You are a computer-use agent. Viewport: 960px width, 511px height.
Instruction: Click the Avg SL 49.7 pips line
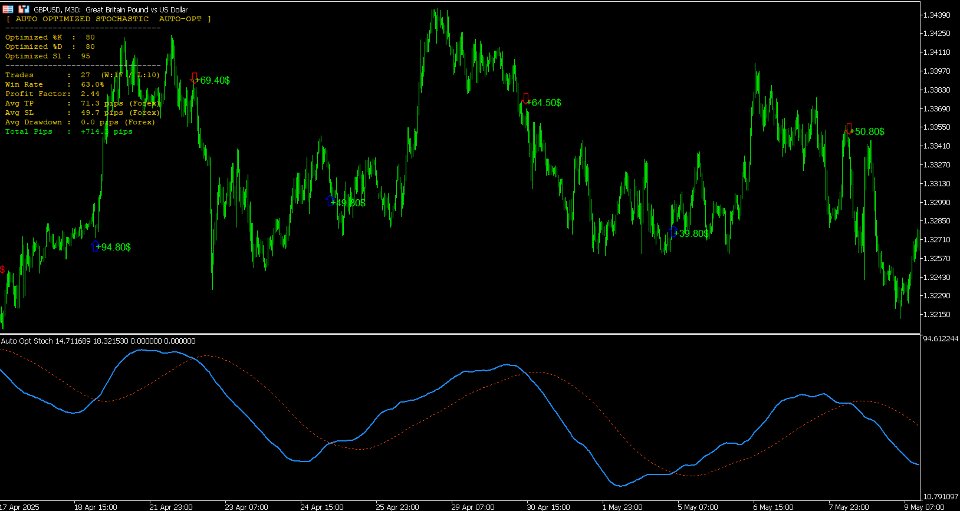click(83, 113)
